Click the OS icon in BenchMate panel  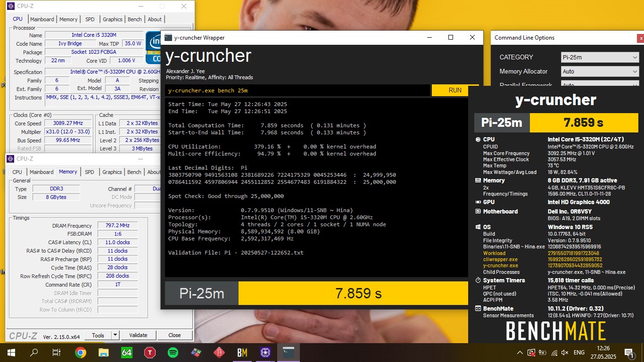pos(478,227)
